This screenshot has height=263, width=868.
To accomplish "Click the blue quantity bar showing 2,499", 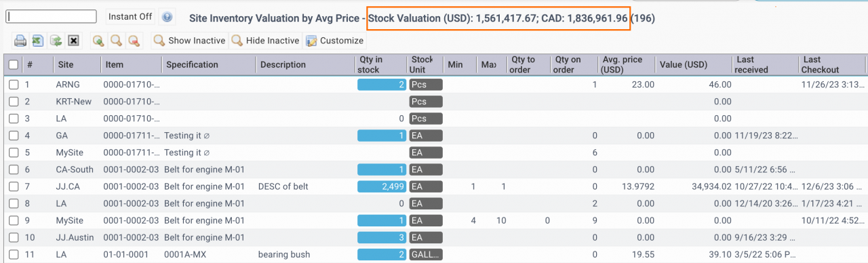I will (x=382, y=186).
